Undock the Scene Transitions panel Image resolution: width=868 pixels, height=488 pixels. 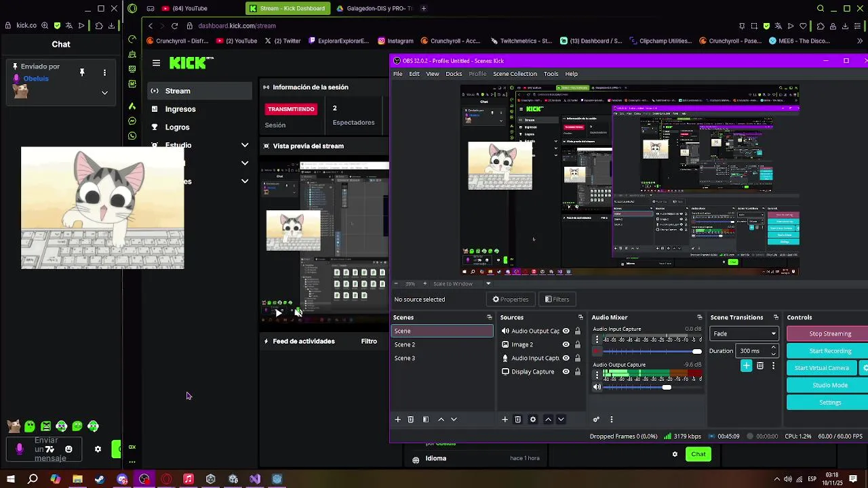776,317
